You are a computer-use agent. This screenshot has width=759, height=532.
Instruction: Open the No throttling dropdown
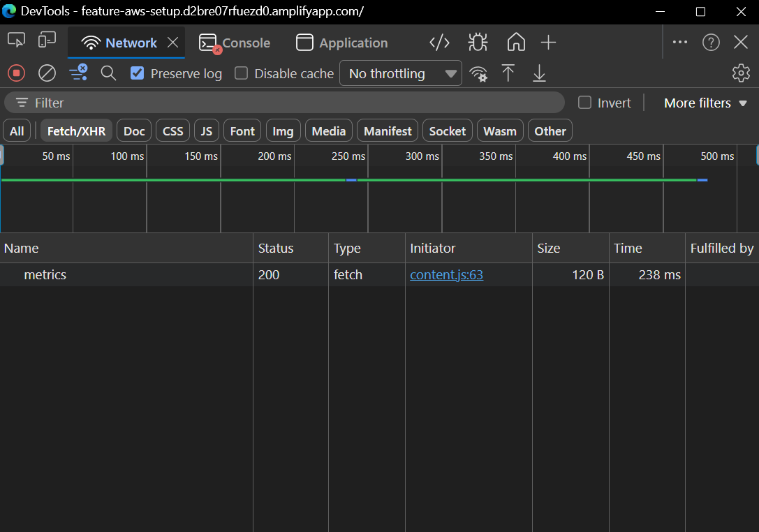click(x=400, y=73)
